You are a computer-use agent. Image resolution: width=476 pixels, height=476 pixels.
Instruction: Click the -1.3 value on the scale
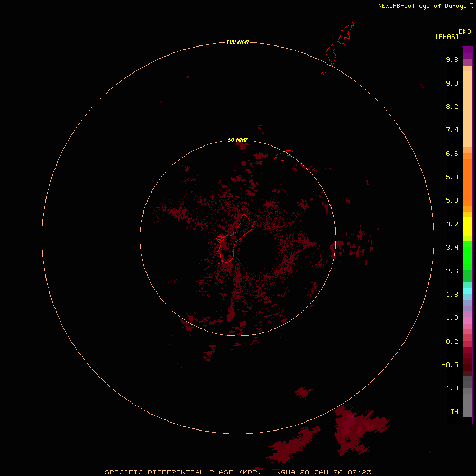[x=451, y=388]
